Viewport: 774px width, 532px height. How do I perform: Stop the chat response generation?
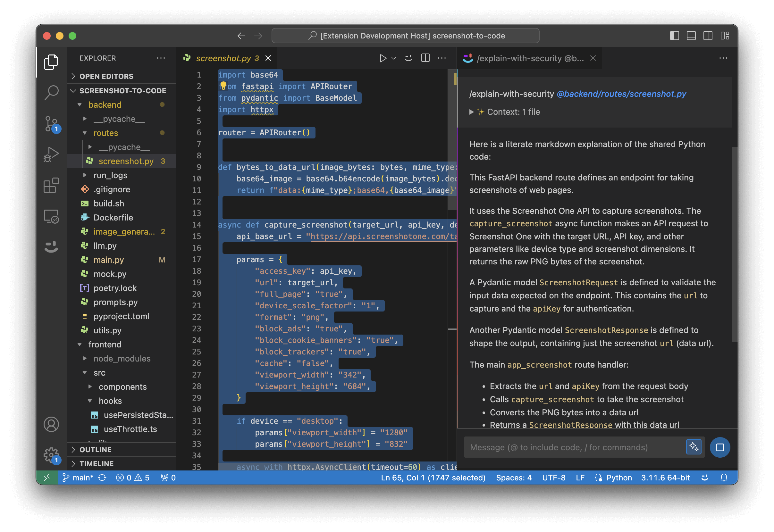point(719,447)
